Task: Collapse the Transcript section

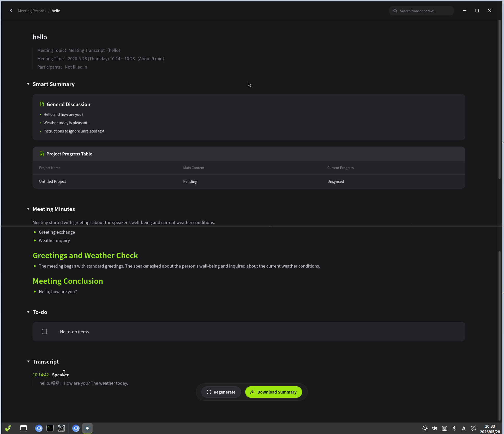Action: [28, 361]
